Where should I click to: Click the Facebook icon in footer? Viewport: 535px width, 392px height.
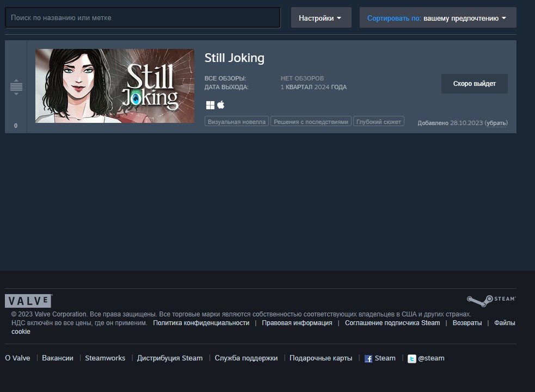coord(368,359)
